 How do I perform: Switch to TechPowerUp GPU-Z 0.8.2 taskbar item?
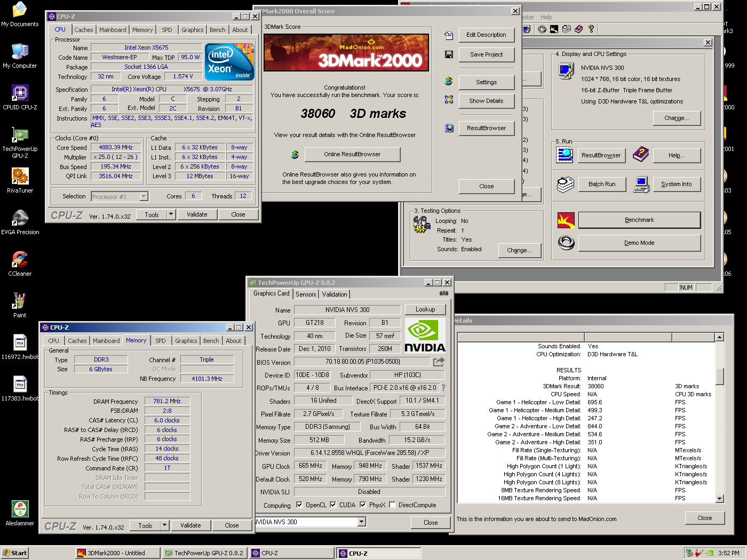204,553
